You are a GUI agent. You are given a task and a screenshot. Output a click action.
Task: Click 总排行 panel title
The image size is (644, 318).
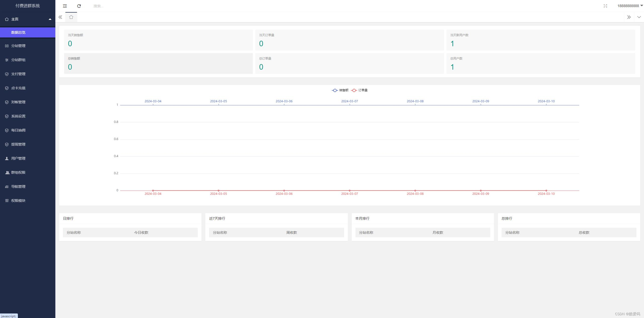[507, 218]
